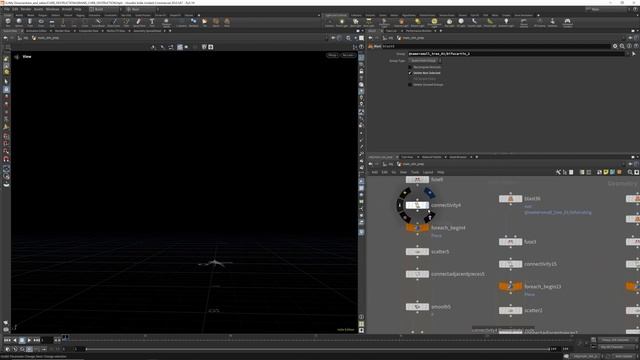Open the parameter pane info icon
Image resolution: width=640 pixels, height=360 pixels.
[x=629, y=46]
